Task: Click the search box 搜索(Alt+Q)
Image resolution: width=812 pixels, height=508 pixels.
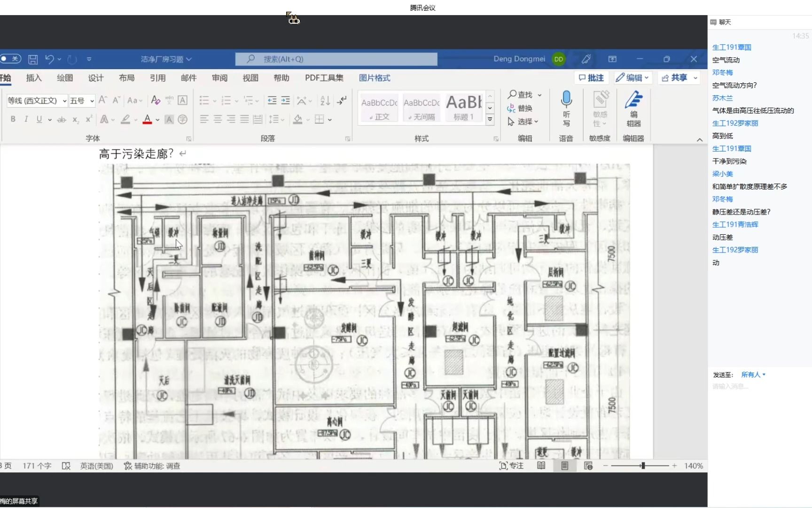Action: (336, 59)
